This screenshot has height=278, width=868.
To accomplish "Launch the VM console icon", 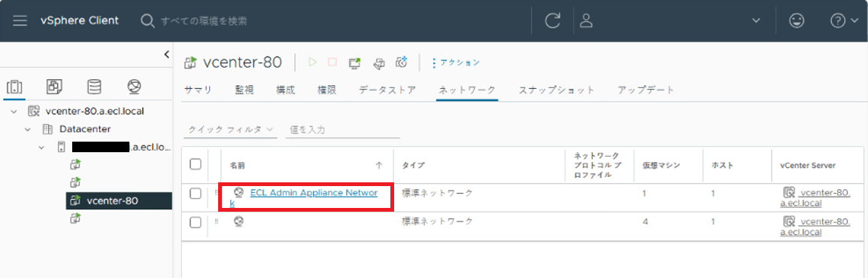I will click(355, 63).
